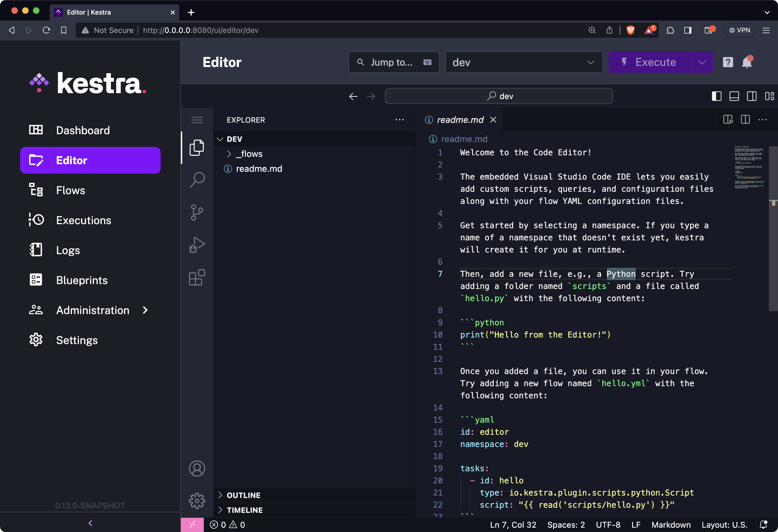Expand the OUTLINE section
This screenshot has height=532, width=778.
pos(243,495)
